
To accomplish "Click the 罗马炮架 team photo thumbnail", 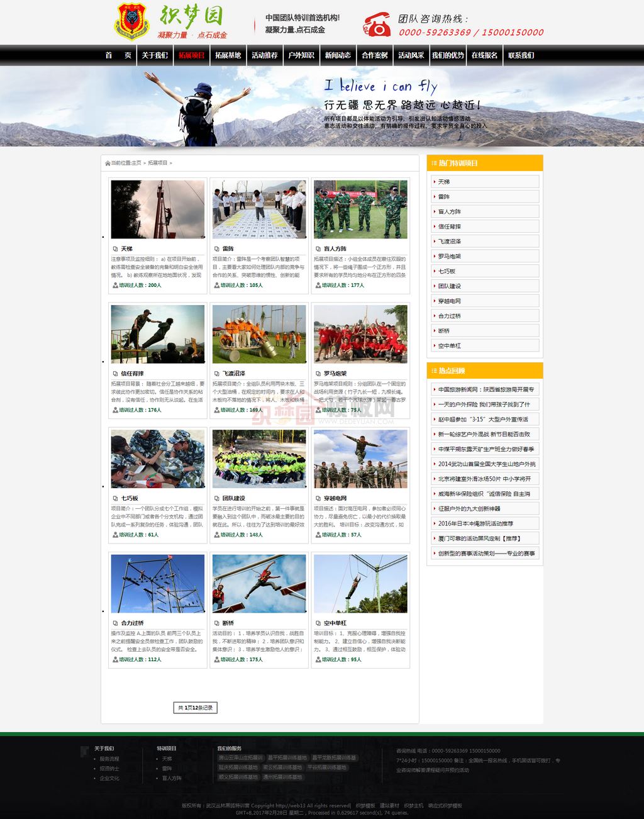I will click(x=360, y=333).
